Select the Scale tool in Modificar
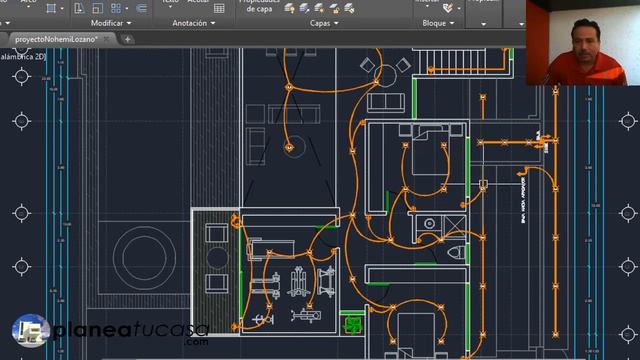The height and width of the screenshot is (360, 640). [98, 8]
